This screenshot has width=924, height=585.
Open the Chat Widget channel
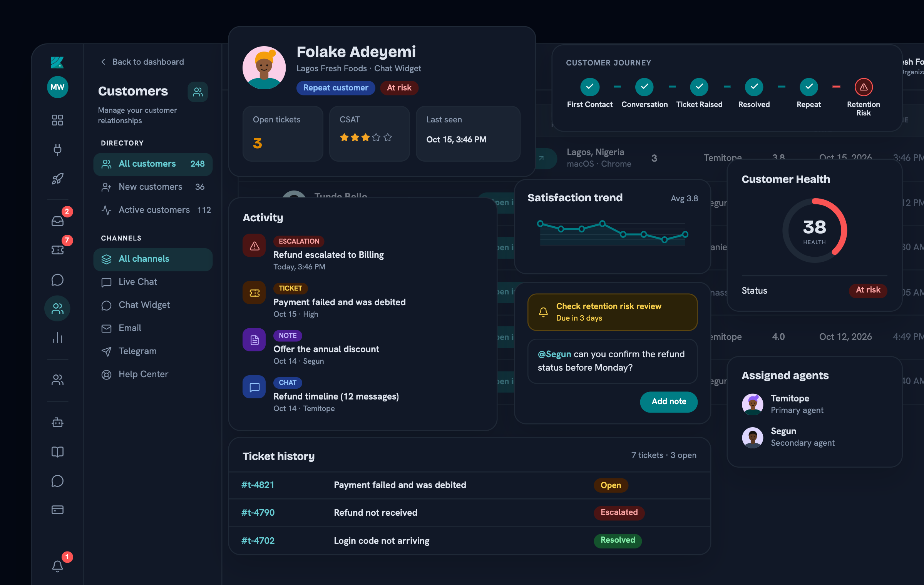(153, 305)
